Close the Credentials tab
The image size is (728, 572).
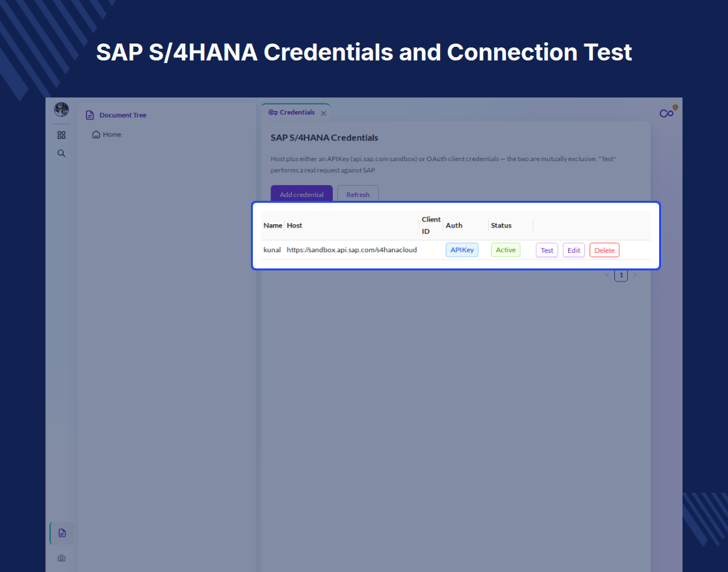324,113
